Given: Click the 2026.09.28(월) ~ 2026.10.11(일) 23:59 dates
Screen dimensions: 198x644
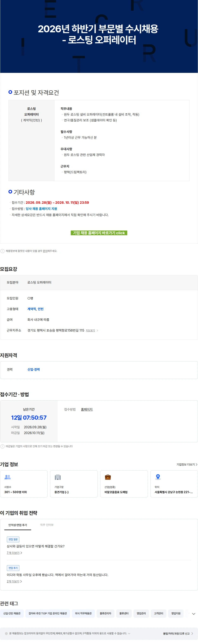Looking at the screenshot, I should 57,203.
